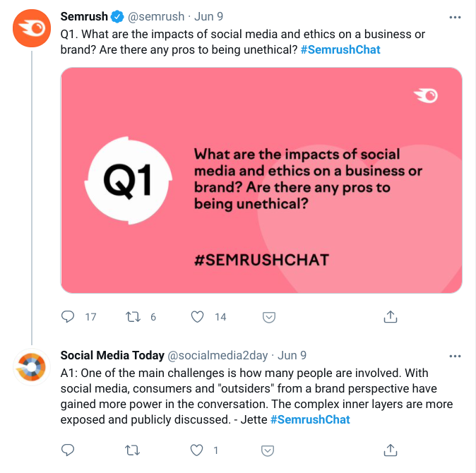Share the Semrush Q1 tweet
476x473 pixels.
(390, 317)
